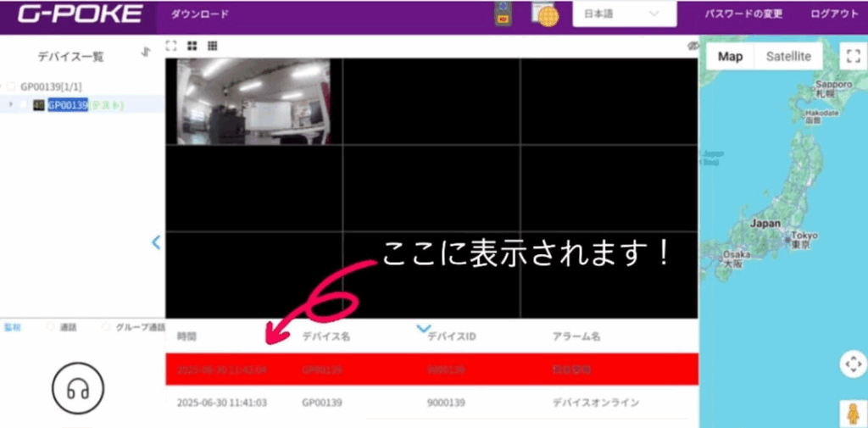Screen dimensions: 868x428
Task: Expand the GP00139 device tree node
Action: pyautogui.click(x=10, y=105)
